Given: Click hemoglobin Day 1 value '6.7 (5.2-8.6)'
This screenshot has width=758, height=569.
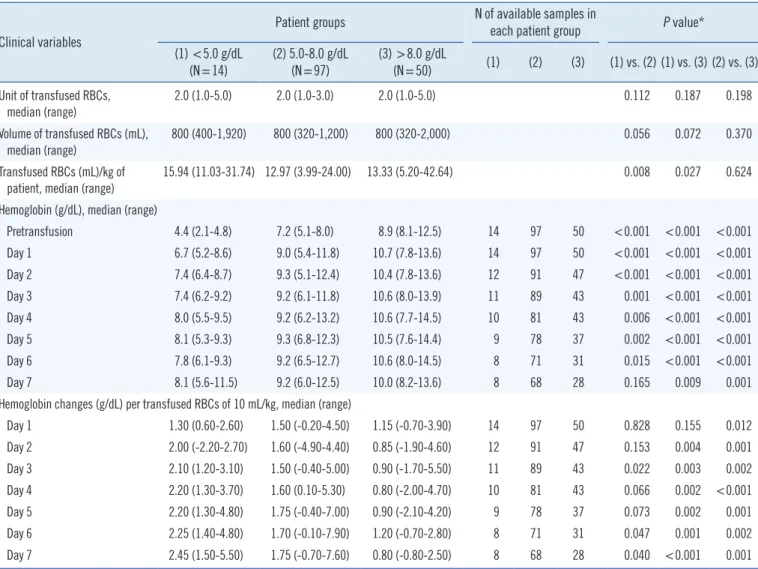Looking at the screenshot, I should 203,253.
